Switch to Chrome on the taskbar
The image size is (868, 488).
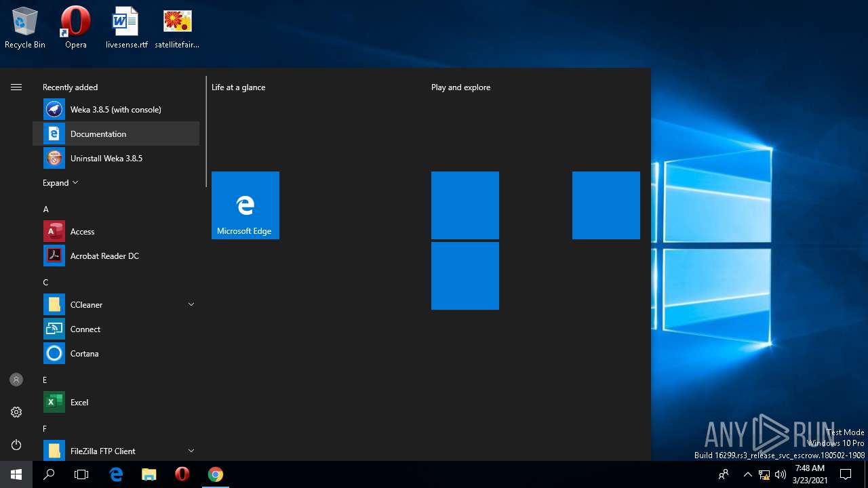[x=215, y=474]
